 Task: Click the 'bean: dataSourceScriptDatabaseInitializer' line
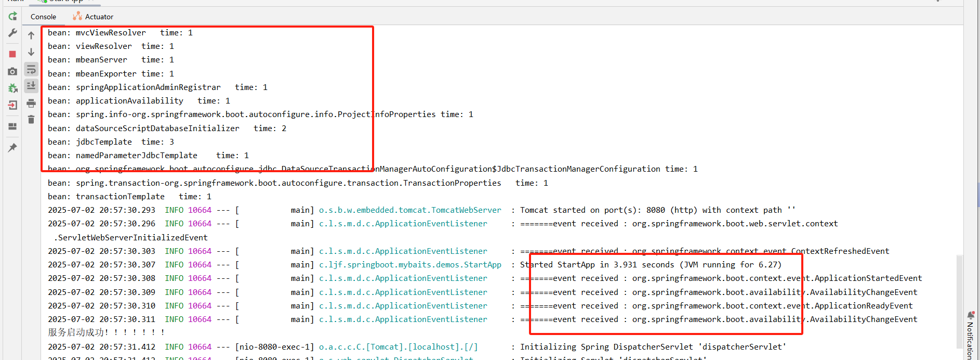click(167, 128)
